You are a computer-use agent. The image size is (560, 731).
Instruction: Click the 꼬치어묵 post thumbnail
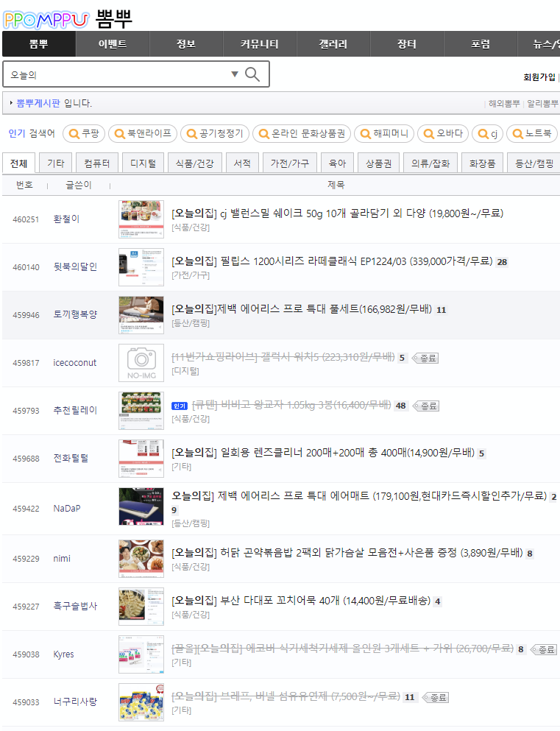pos(141,606)
